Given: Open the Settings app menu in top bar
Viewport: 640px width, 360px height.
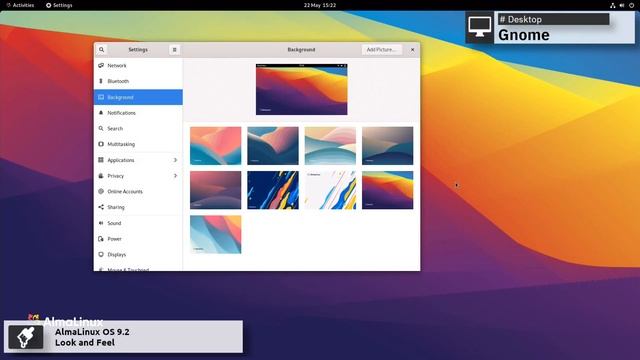Looking at the screenshot, I should (x=59, y=5).
